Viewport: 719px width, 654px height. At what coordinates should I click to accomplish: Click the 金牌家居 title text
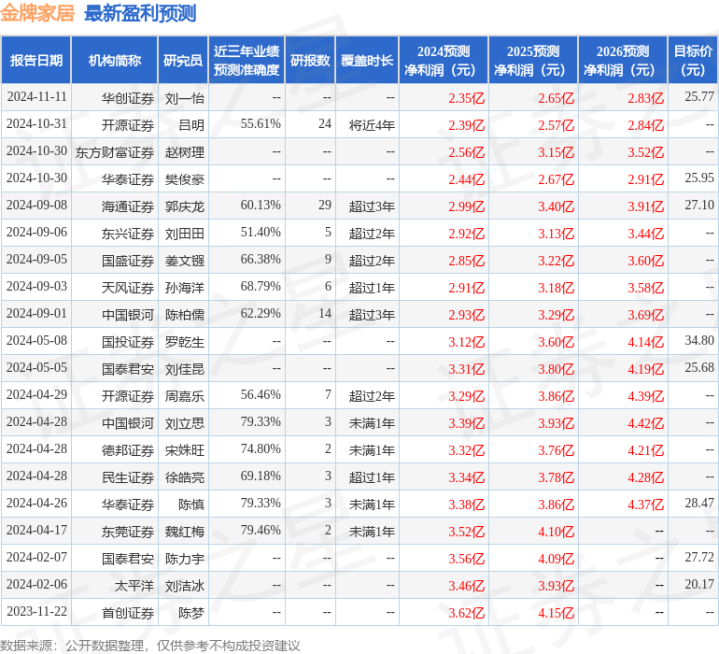[x=37, y=13]
